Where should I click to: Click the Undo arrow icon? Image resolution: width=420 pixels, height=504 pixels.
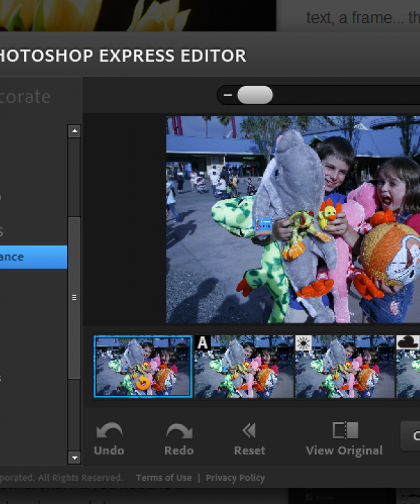(x=109, y=430)
